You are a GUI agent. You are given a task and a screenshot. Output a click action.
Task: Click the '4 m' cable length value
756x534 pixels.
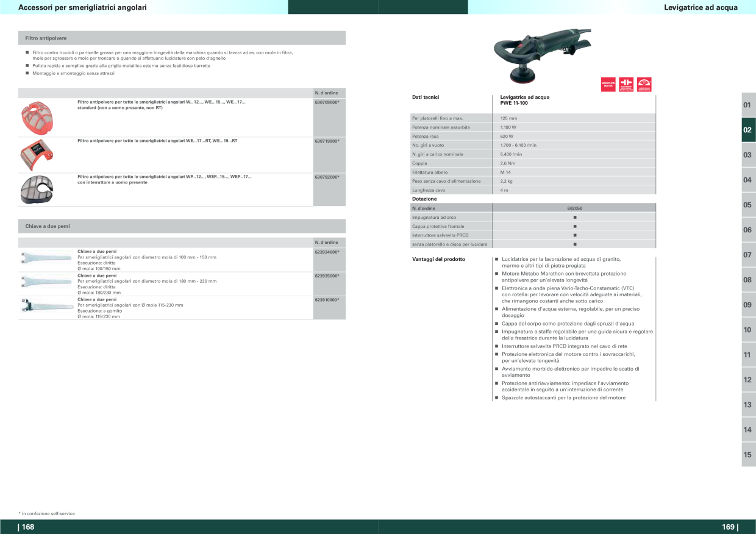click(504, 190)
